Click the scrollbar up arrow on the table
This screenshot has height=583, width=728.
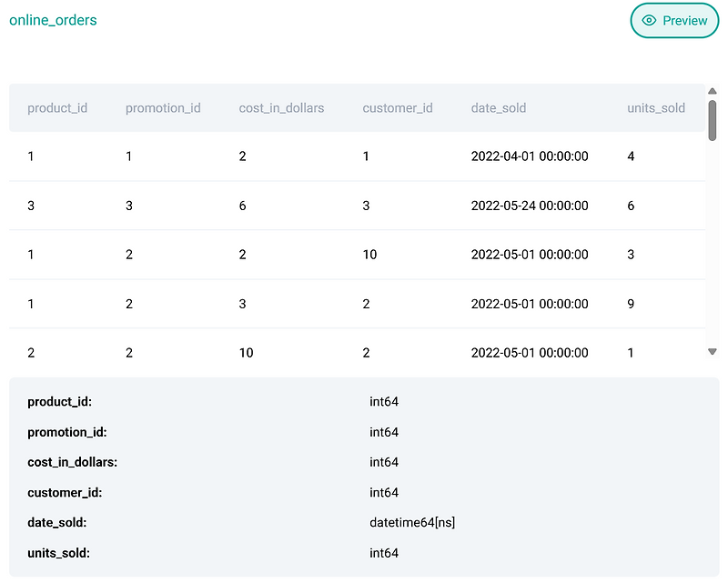[713, 91]
